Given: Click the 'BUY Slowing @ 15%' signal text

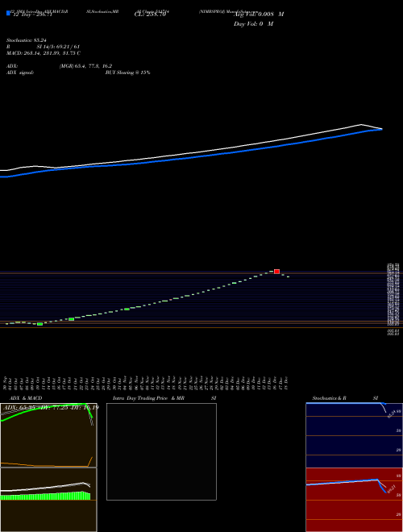Looking at the screenshot, I should [127, 73].
